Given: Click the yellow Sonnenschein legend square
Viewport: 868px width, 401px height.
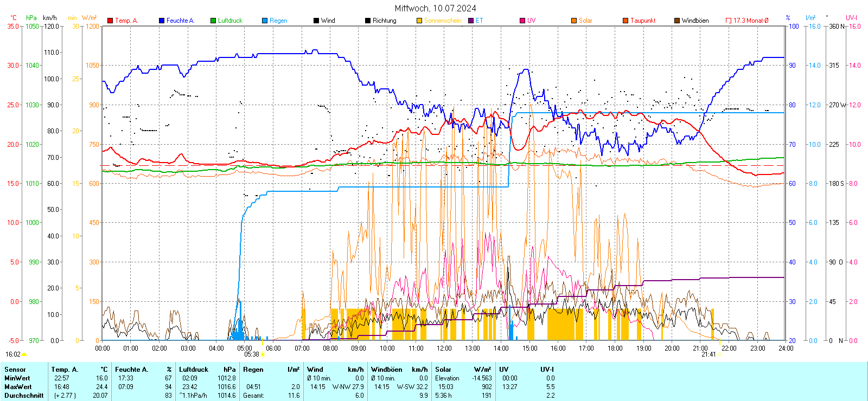Looking at the screenshot, I should (x=419, y=21).
